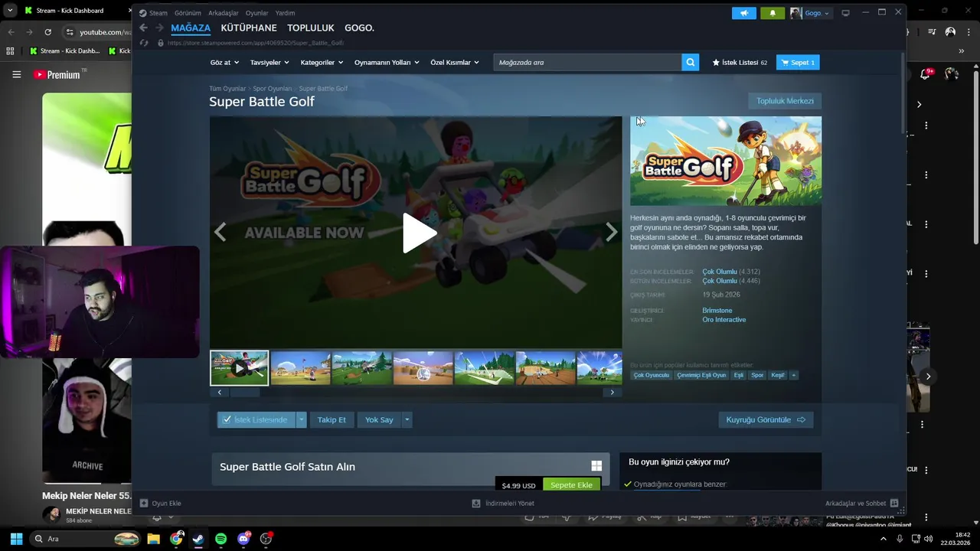The height and width of the screenshot is (551, 980).
Task: Select the MAĞAZA tab
Action: coord(191,28)
